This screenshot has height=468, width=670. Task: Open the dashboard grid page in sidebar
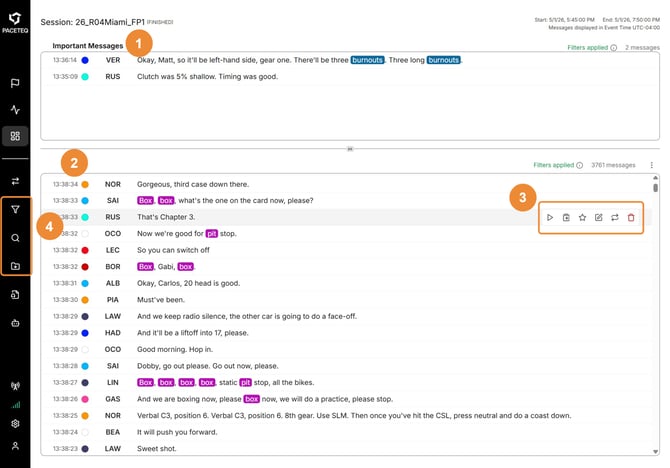(15, 136)
